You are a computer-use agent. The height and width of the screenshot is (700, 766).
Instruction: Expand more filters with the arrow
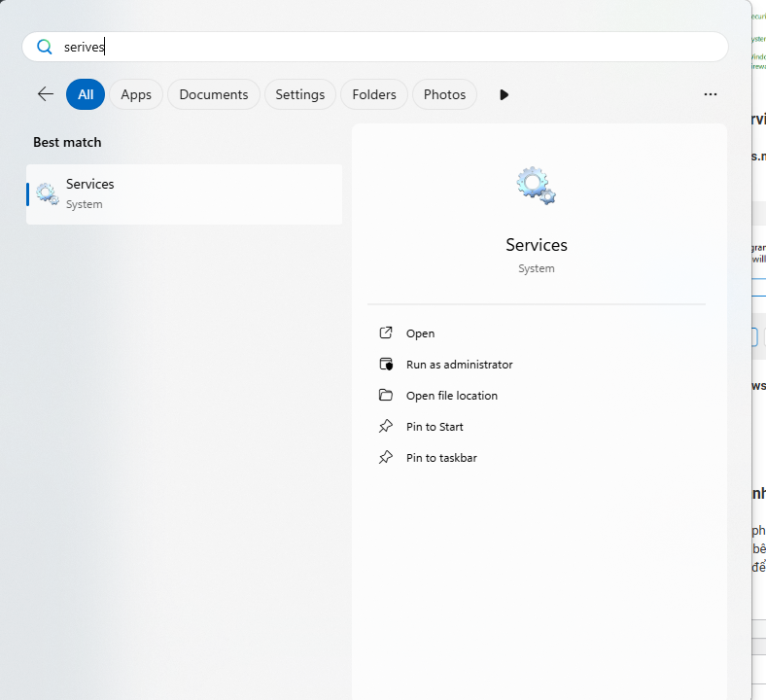click(x=504, y=94)
